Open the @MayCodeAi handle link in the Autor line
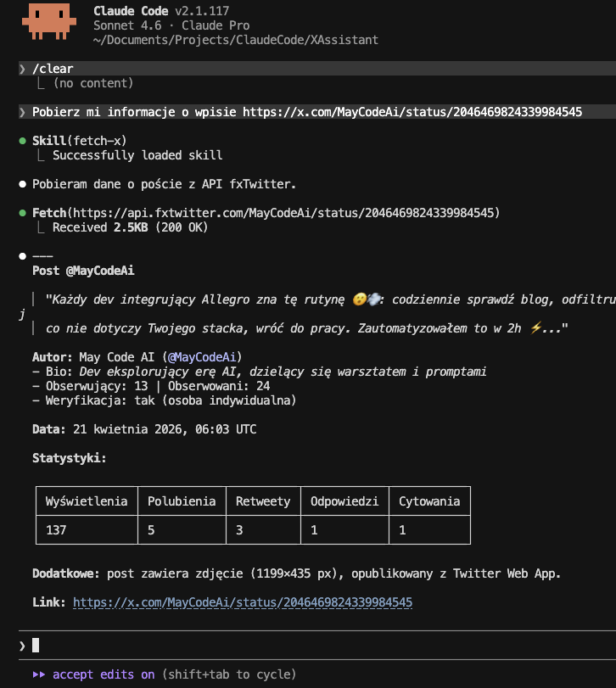The width and height of the screenshot is (616, 688). (x=202, y=357)
